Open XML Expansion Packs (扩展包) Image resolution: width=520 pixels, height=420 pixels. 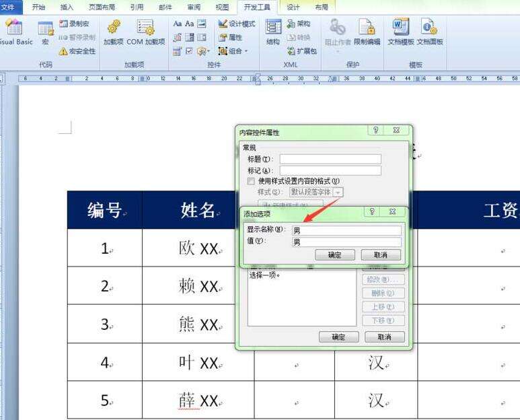tap(302, 51)
